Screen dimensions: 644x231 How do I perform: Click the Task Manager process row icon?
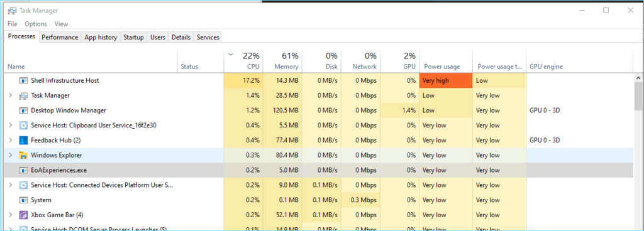(x=23, y=95)
